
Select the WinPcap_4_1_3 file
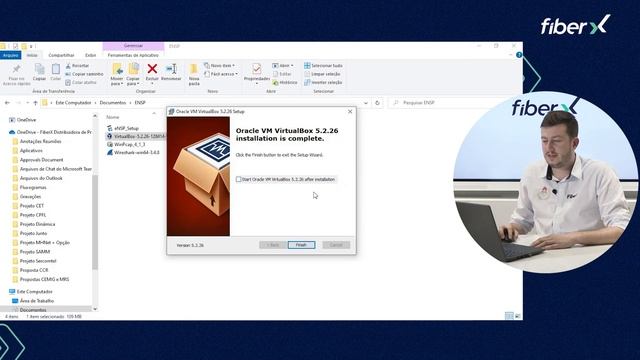pyautogui.click(x=126, y=144)
